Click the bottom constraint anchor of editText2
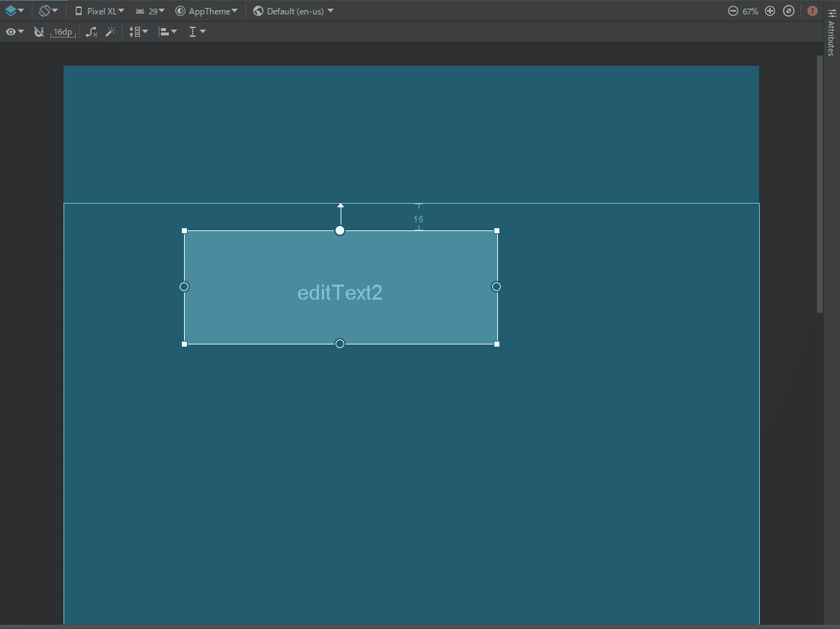The width and height of the screenshot is (840, 629). 340,344
